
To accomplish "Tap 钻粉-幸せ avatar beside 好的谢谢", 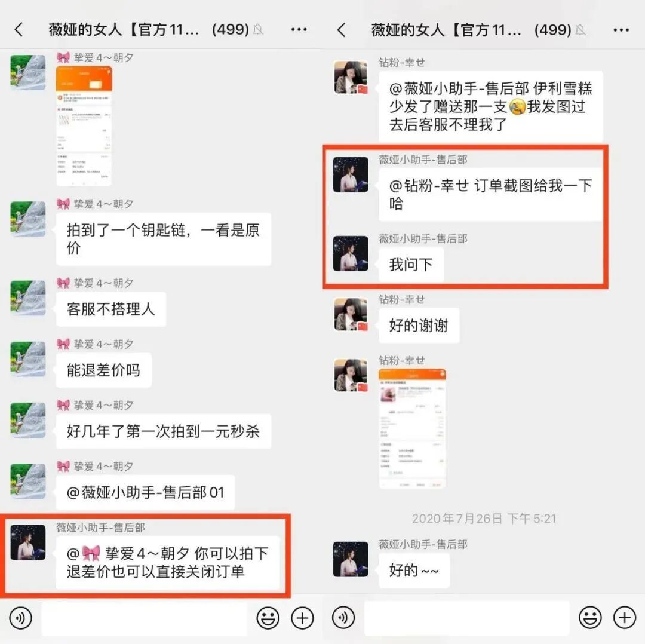I will 351,315.
